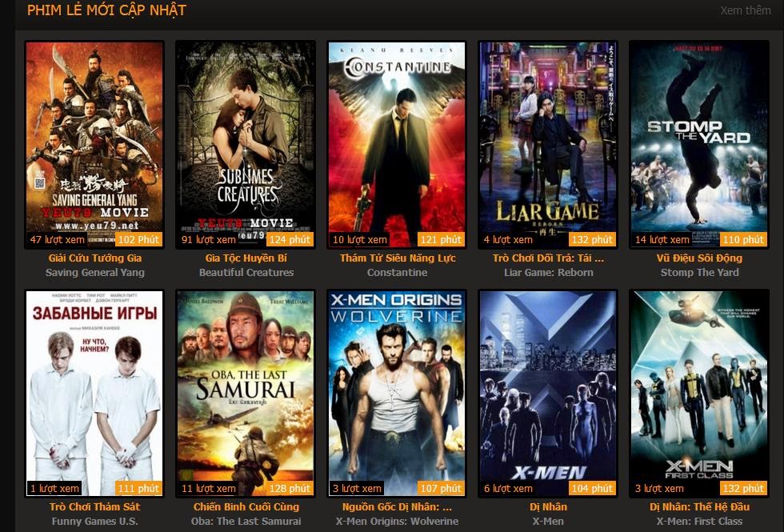Open Oba: The Last Samurai poster
This screenshot has height=532, width=784.
[x=246, y=393]
